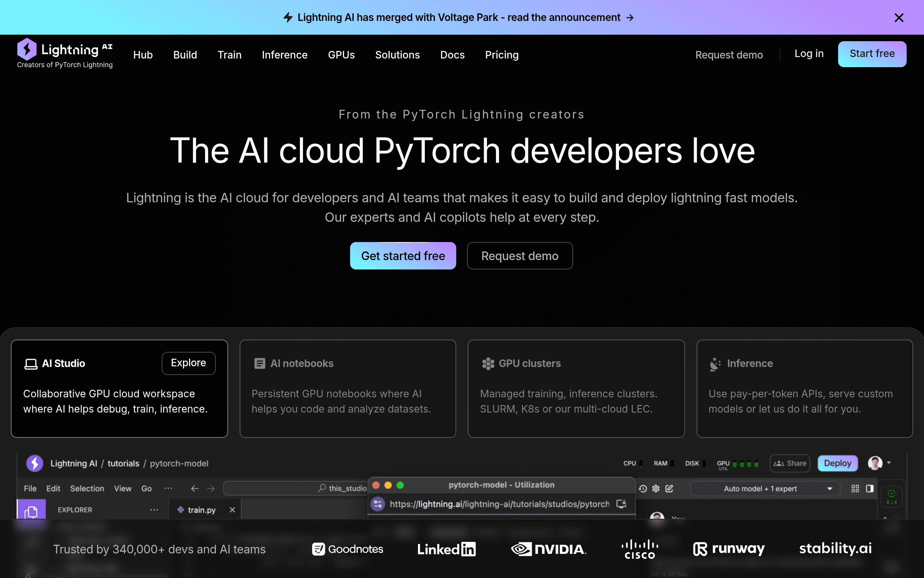Open the Edit menu in the studio editor

pos(53,488)
